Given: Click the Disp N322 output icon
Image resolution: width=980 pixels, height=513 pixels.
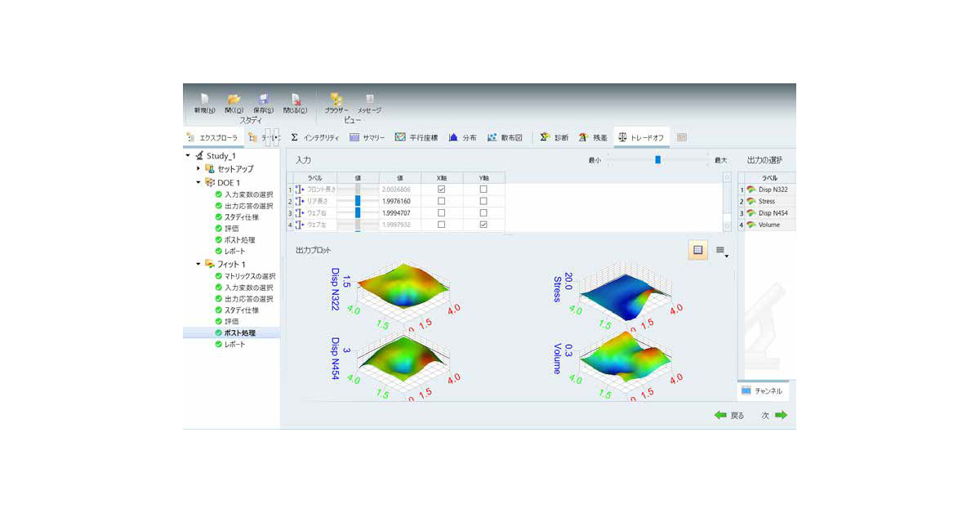Looking at the screenshot, I should coord(751,190).
